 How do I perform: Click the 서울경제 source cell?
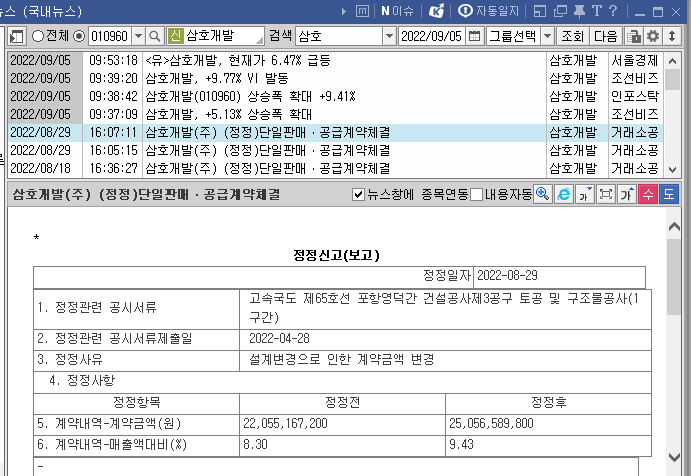click(x=635, y=60)
